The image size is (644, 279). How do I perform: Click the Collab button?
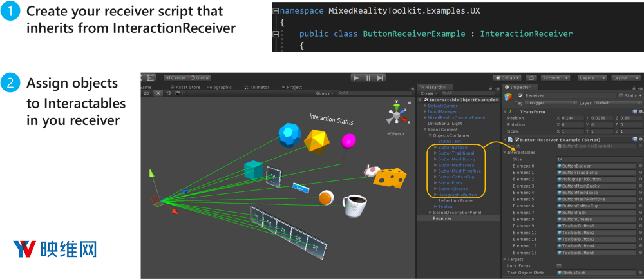point(507,78)
